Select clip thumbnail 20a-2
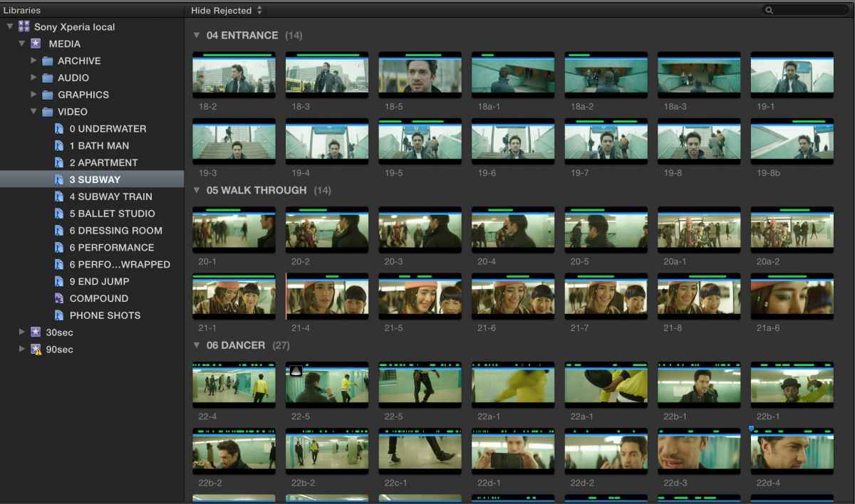 coord(792,230)
